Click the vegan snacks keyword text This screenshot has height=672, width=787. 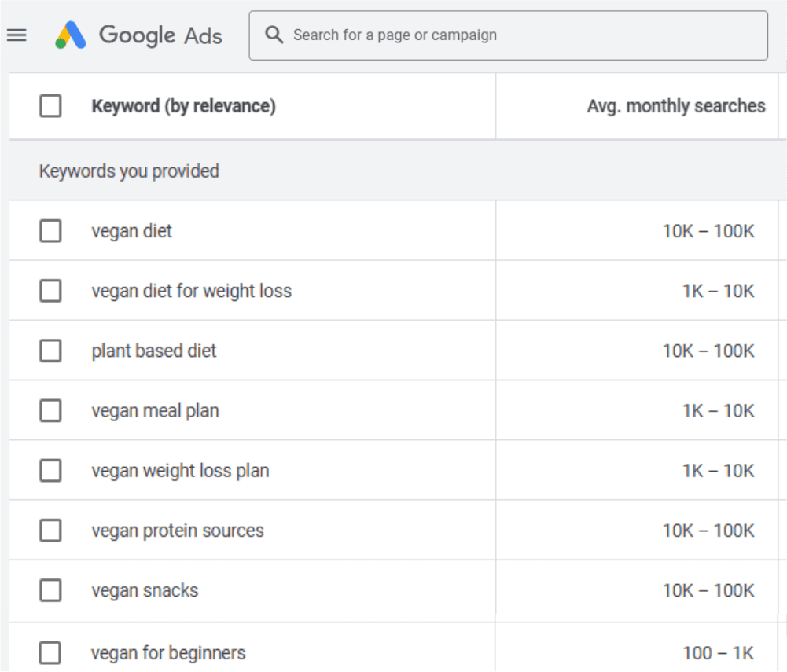pos(145,590)
